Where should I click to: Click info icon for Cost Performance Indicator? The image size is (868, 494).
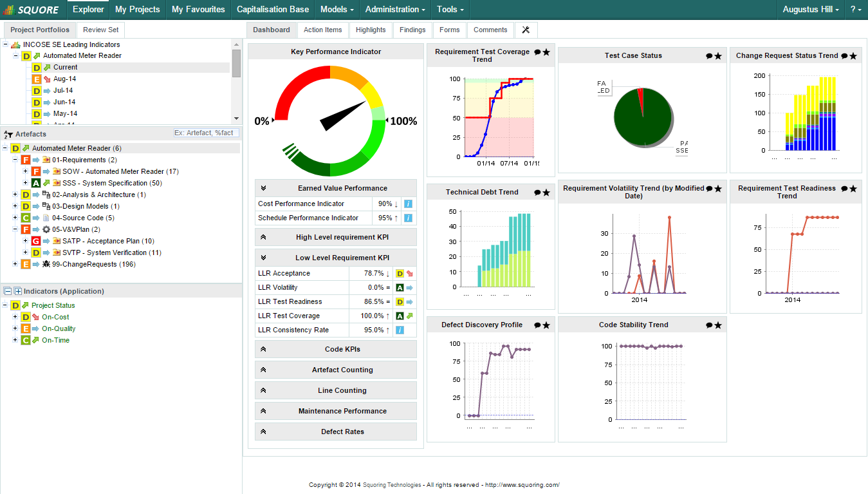408,204
